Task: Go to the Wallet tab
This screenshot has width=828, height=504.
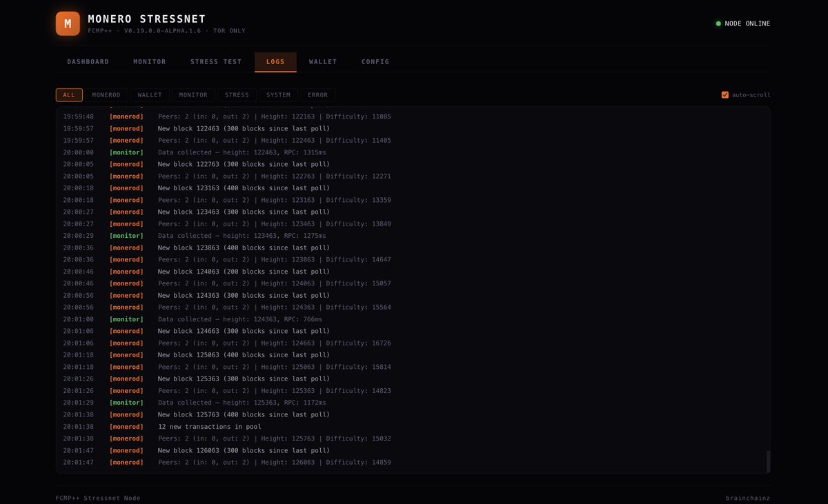Action: [x=323, y=62]
